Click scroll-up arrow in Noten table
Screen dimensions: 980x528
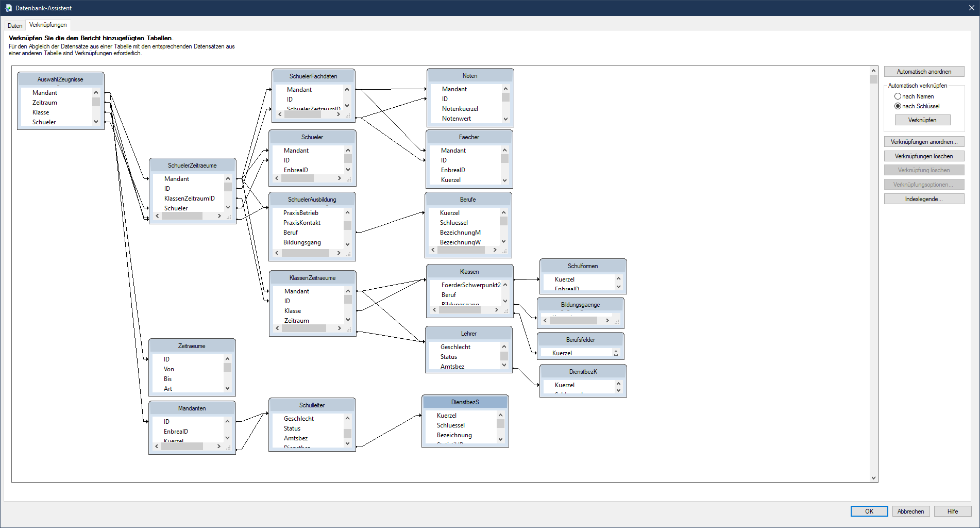505,89
